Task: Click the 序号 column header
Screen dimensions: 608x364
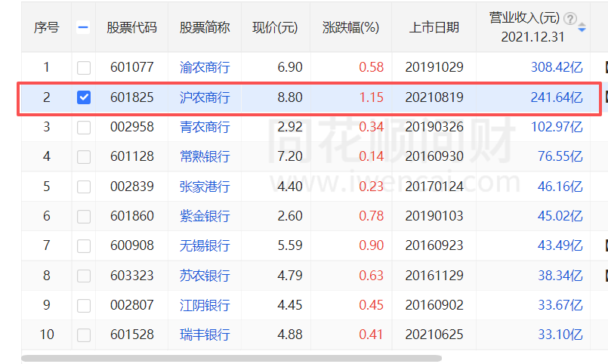Action: [47, 27]
